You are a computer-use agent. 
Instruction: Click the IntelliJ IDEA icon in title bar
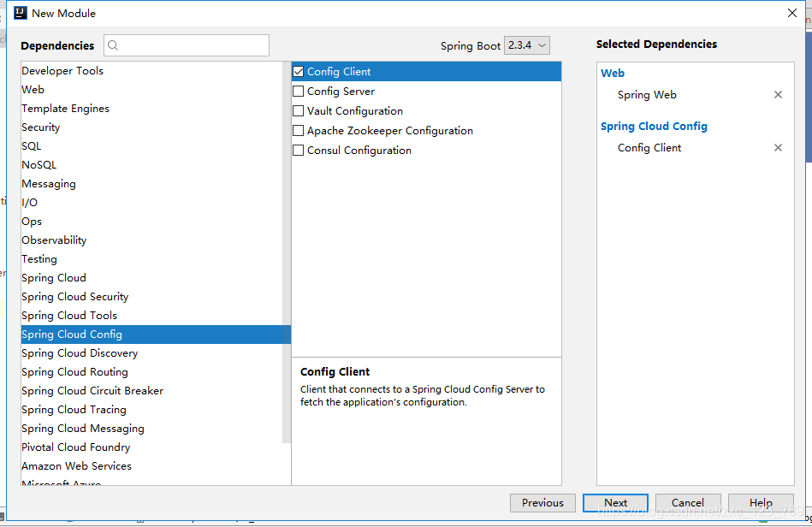(21, 13)
